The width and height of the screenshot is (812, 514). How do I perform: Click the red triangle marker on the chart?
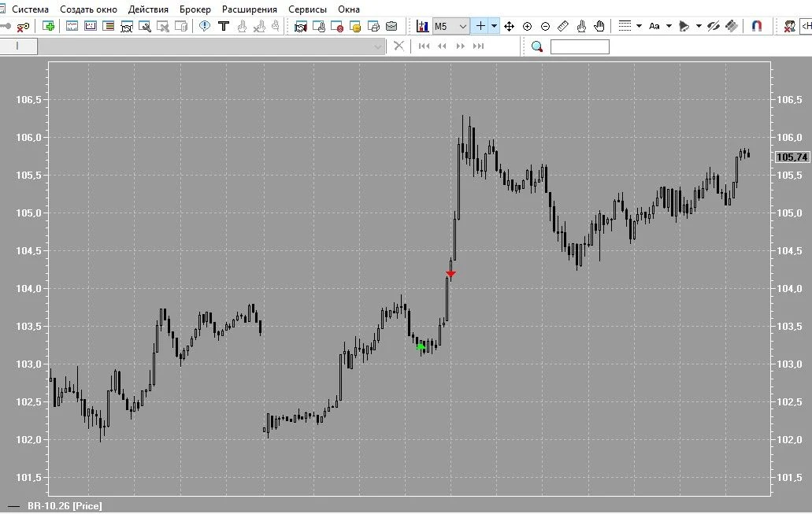[450, 274]
